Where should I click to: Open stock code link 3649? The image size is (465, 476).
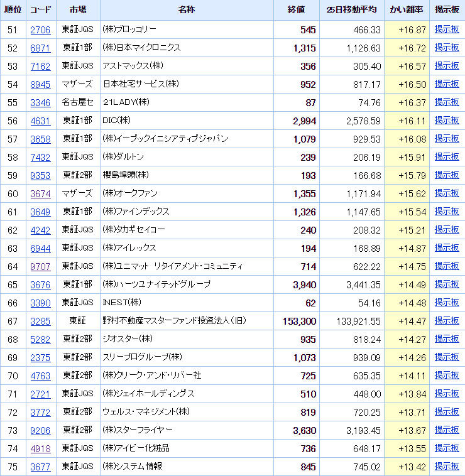(40, 212)
